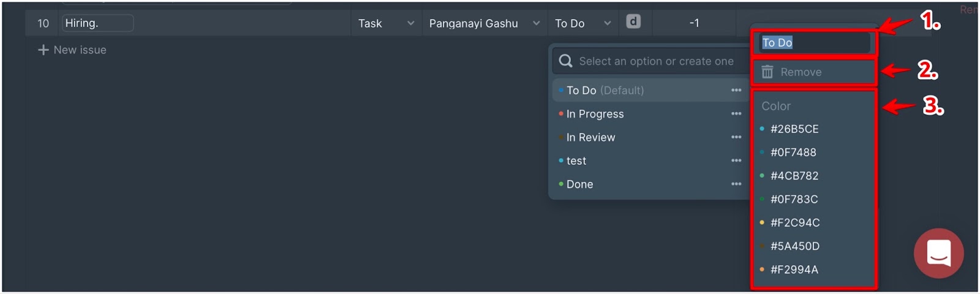Click the To Do name edit field
The image size is (980, 294).
click(x=813, y=42)
